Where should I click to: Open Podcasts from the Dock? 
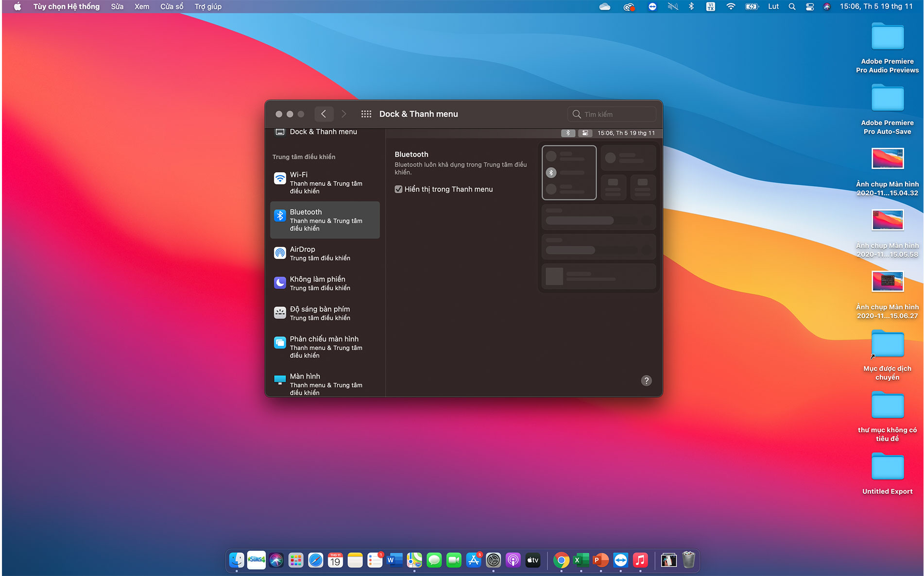click(x=513, y=560)
